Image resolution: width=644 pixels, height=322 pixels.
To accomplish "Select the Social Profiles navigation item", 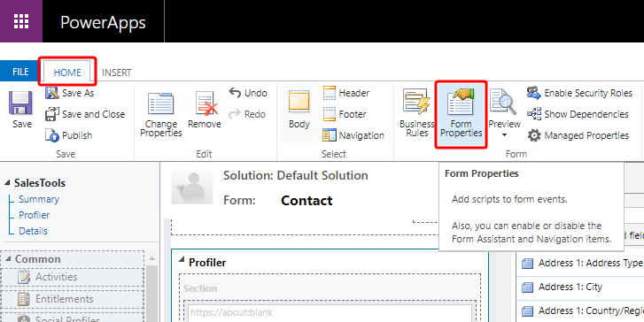I will click(x=73, y=318).
